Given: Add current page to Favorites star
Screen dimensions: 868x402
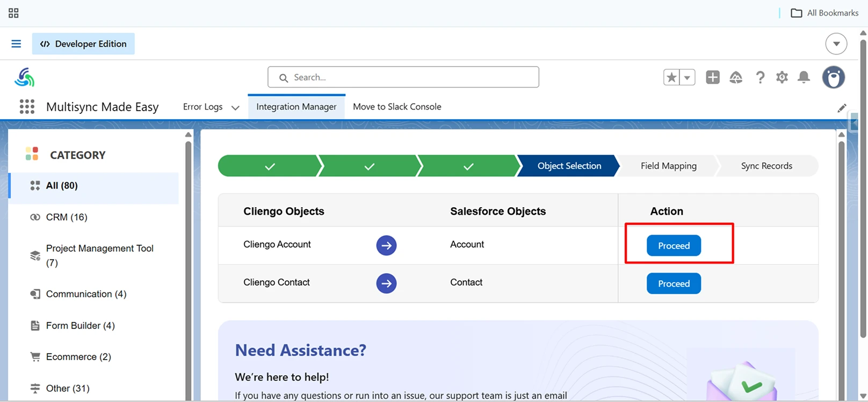Looking at the screenshot, I should tap(671, 77).
